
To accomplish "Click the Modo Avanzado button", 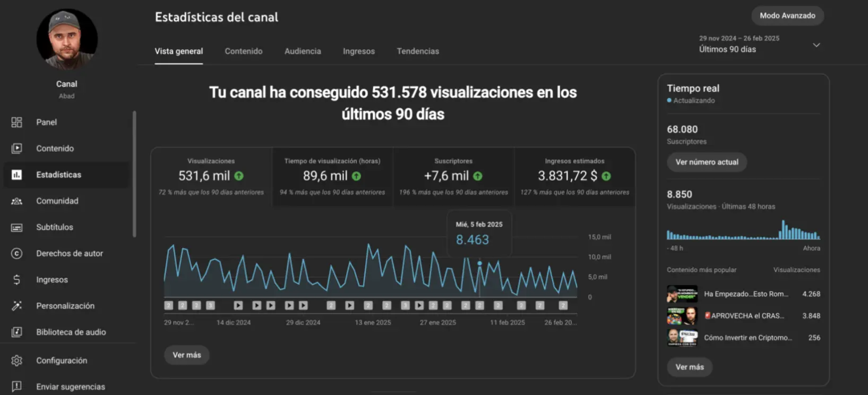I will 787,16.
